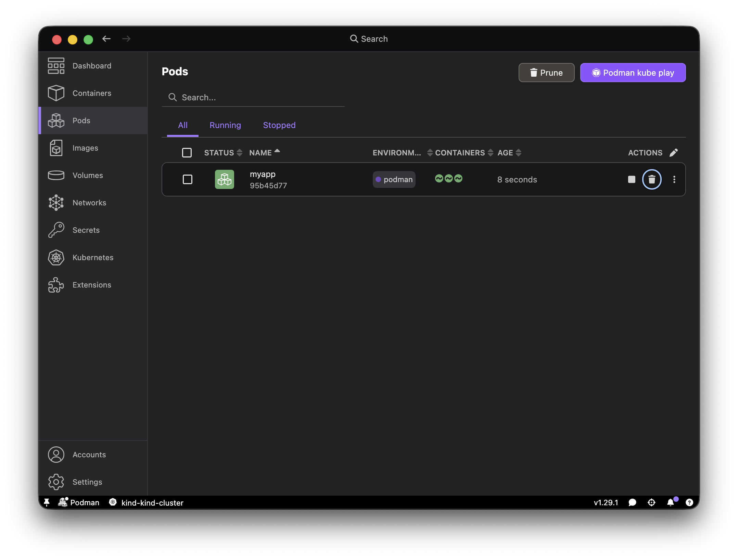Open the feedback chat bubble icon
738x560 pixels.
tap(632, 502)
